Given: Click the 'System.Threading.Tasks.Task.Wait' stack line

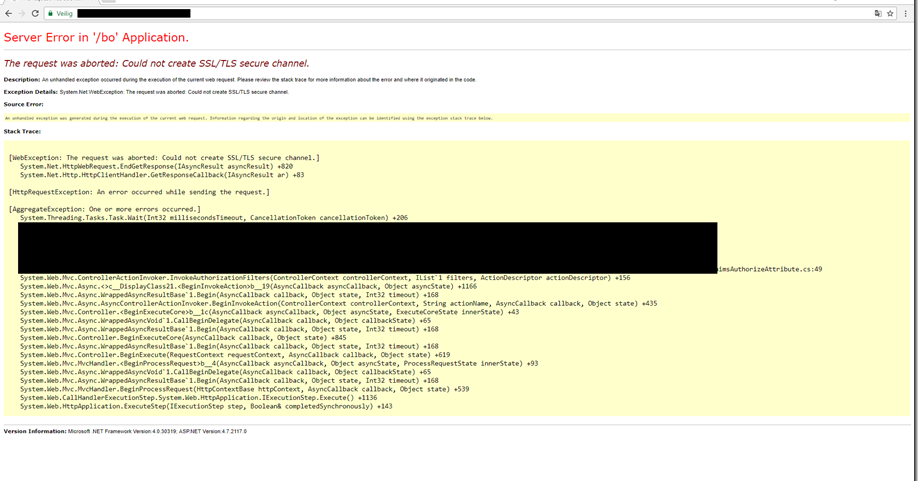Looking at the screenshot, I should (214, 218).
